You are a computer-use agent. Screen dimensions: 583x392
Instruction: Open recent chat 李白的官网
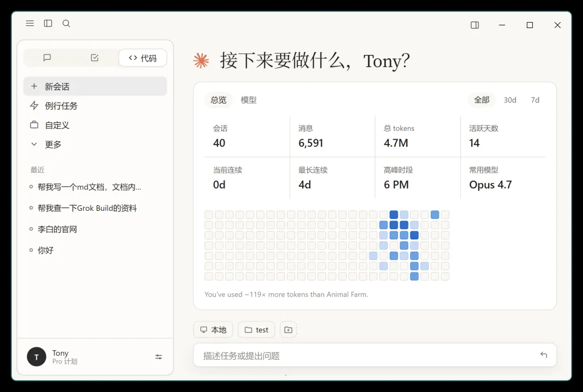coord(57,229)
